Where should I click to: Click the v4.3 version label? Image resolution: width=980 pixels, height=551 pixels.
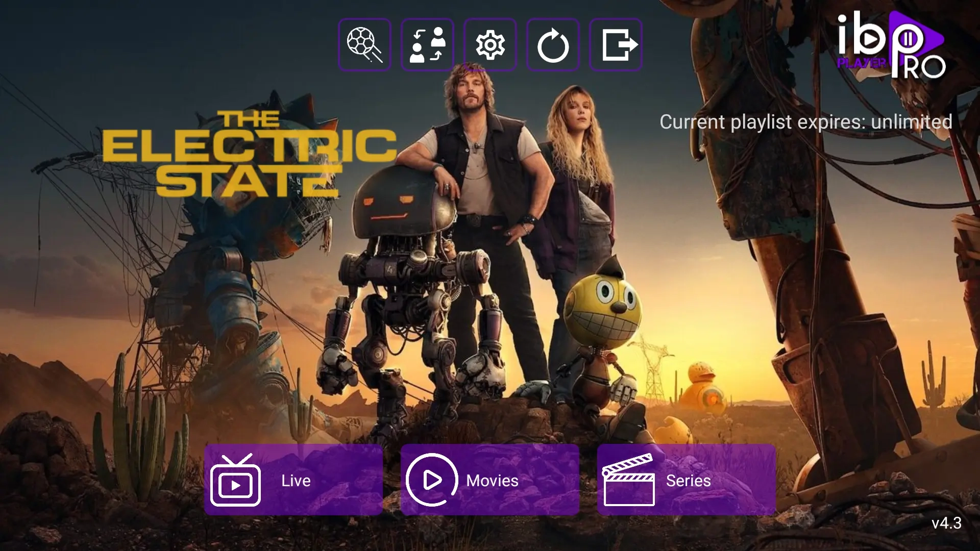coord(946,523)
